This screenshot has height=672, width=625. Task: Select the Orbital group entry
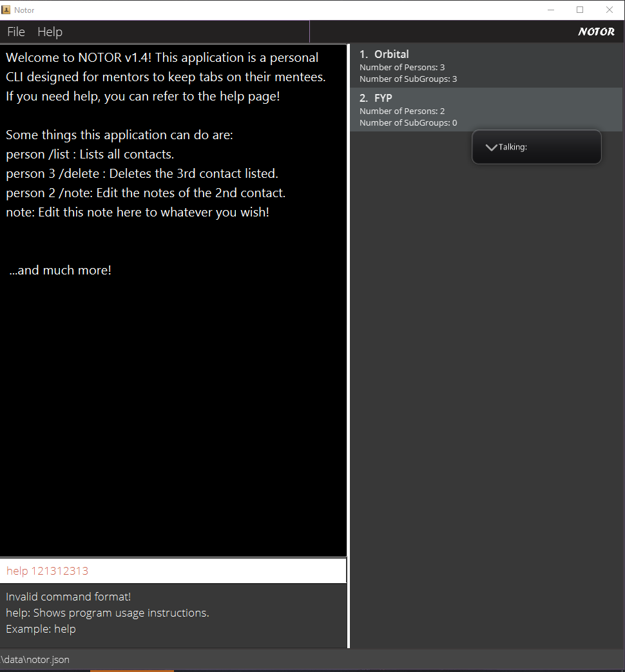coord(486,66)
